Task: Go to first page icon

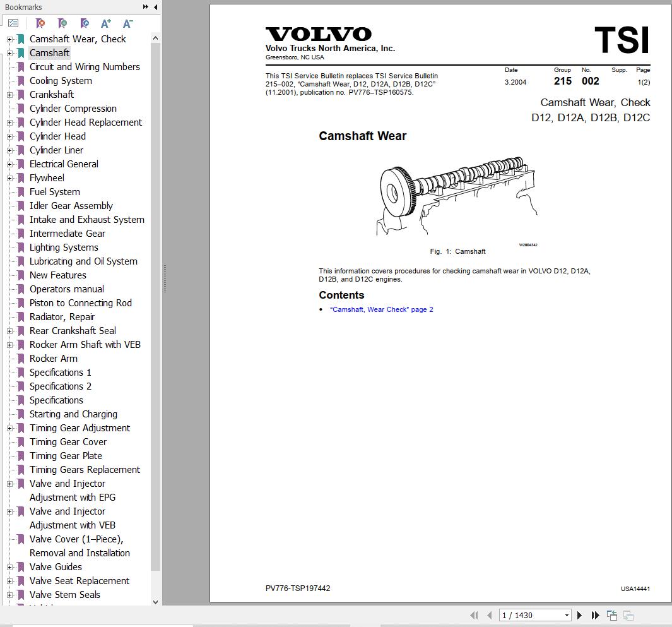Action: (473, 615)
